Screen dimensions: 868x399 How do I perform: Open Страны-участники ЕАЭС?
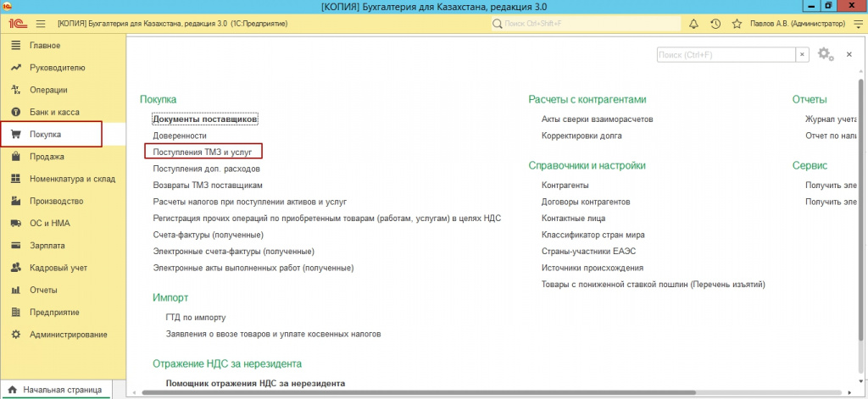(x=588, y=252)
